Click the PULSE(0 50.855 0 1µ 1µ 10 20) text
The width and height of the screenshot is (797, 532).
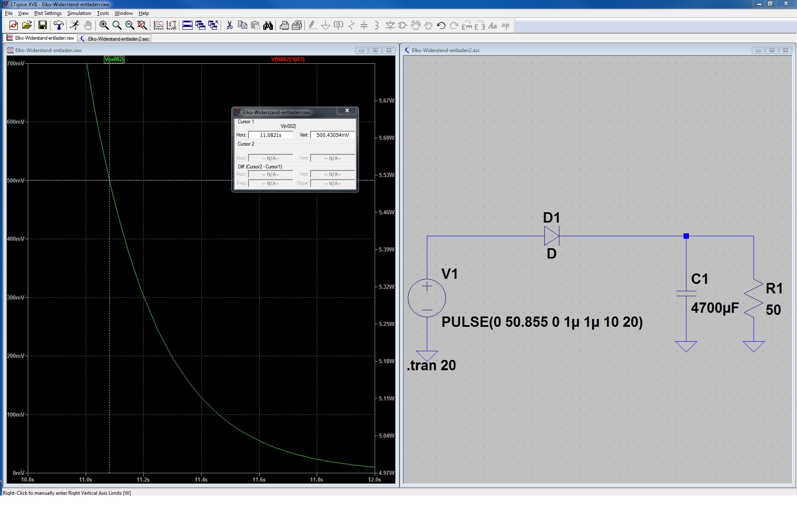pyautogui.click(x=542, y=322)
